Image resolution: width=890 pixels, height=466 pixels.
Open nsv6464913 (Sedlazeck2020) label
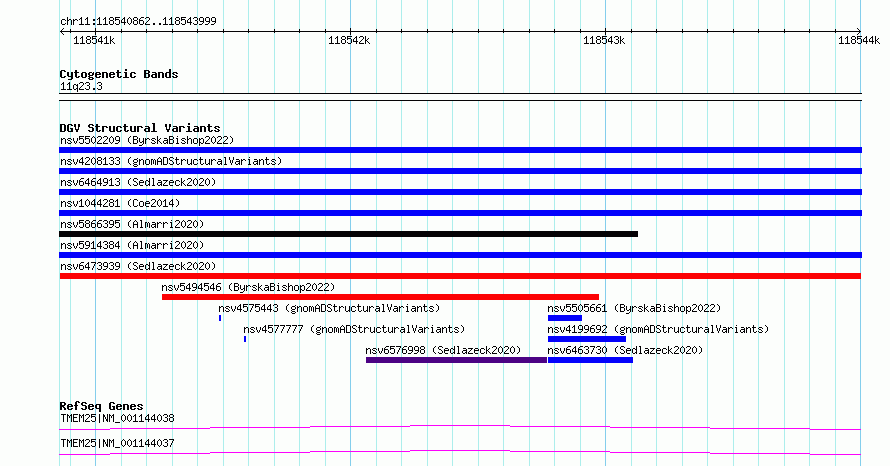point(138,182)
